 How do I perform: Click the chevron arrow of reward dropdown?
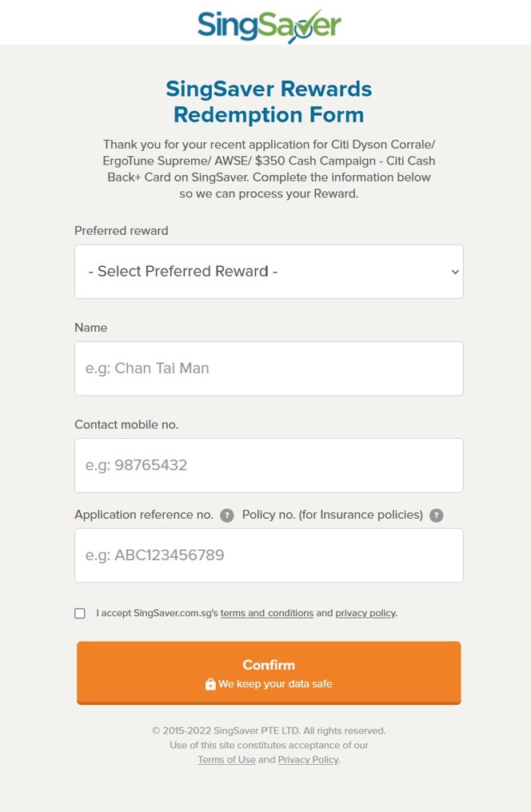455,272
